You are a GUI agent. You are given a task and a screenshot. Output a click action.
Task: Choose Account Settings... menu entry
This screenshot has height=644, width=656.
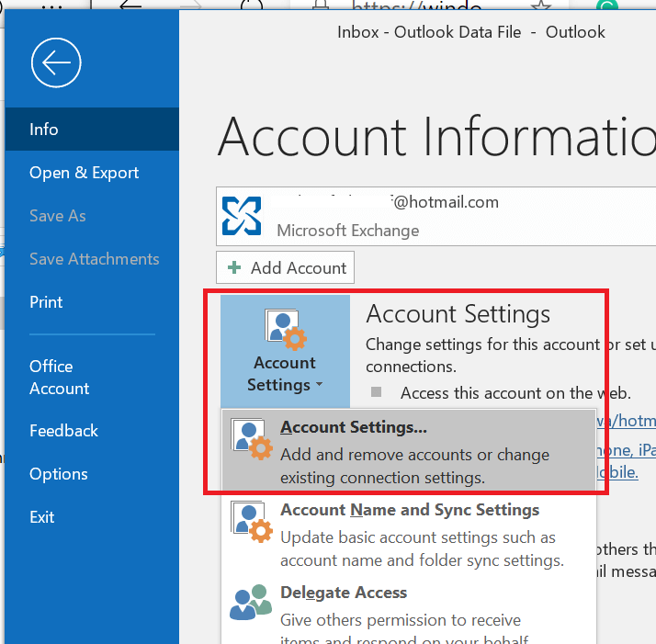click(x=409, y=451)
